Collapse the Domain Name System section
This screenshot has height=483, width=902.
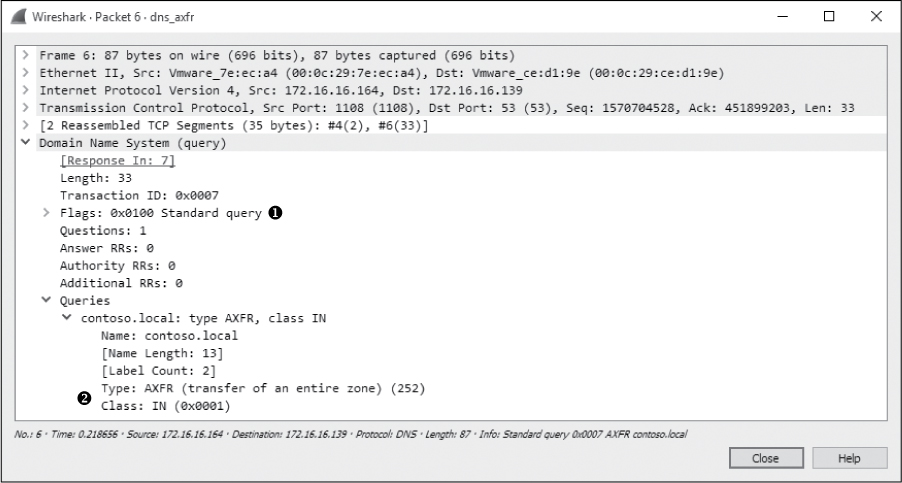pos(27,143)
